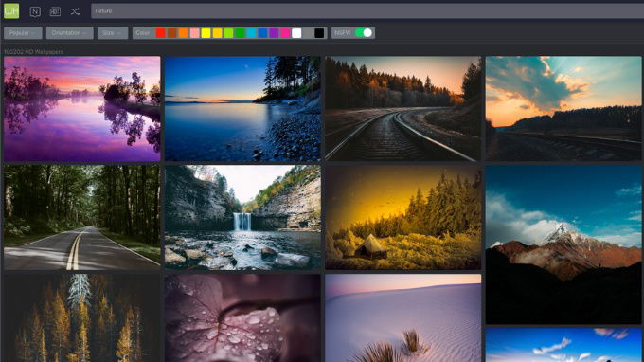Open the yellow tent campsite wallpaper

pyautogui.click(x=402, y=217)
